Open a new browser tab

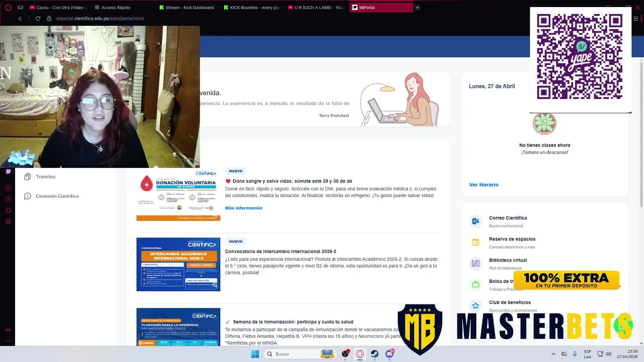point(417,8)
